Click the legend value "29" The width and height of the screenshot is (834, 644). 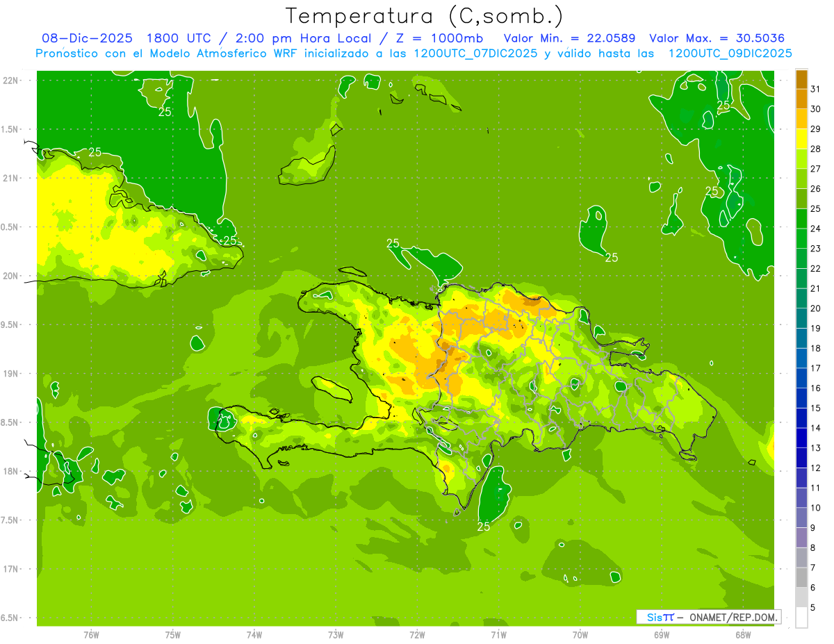(815, 129)
